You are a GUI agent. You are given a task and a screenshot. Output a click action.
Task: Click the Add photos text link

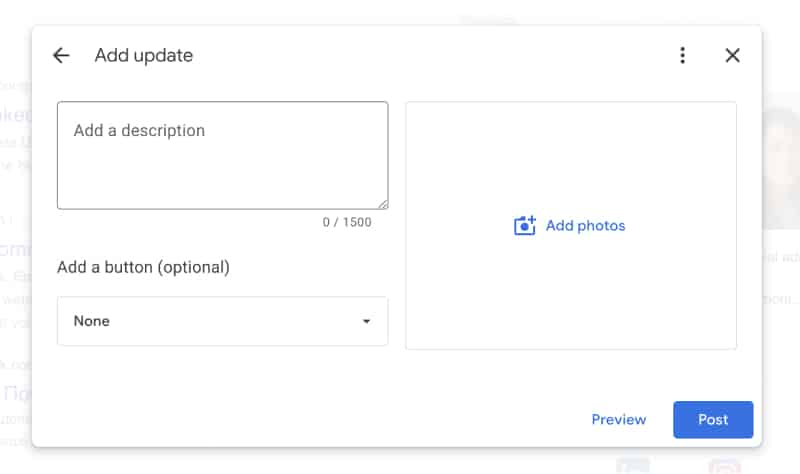pyautogui.click(x=585, y=226)
